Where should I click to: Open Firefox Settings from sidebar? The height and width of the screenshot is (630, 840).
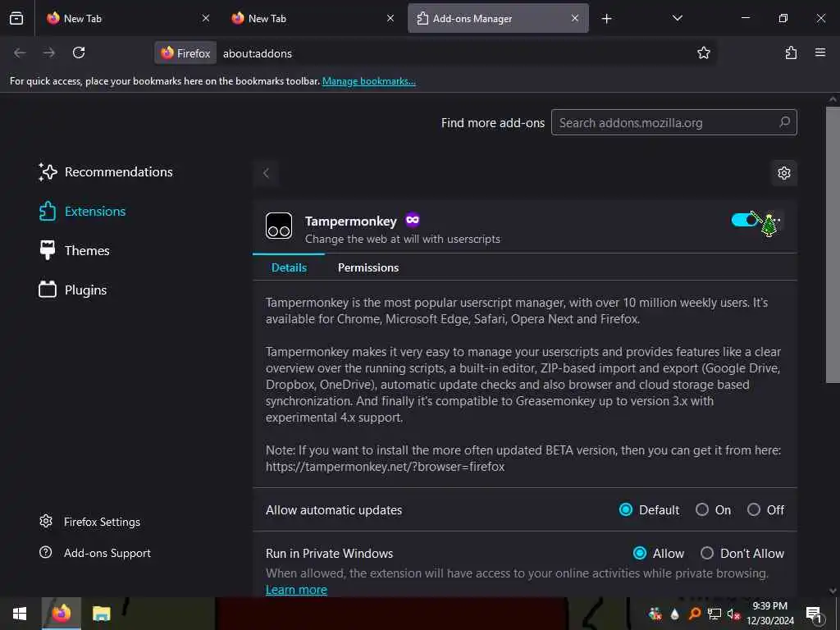[90, 522]
